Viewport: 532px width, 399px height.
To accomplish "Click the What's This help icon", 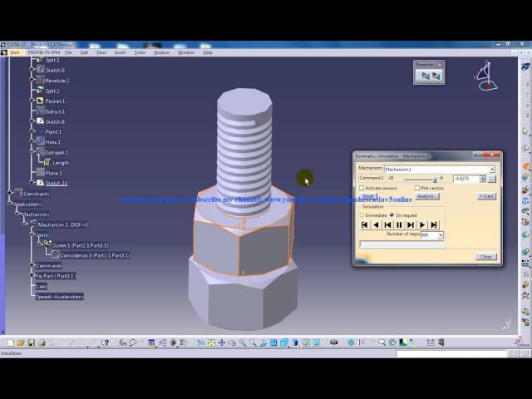I will coord(105,342).
